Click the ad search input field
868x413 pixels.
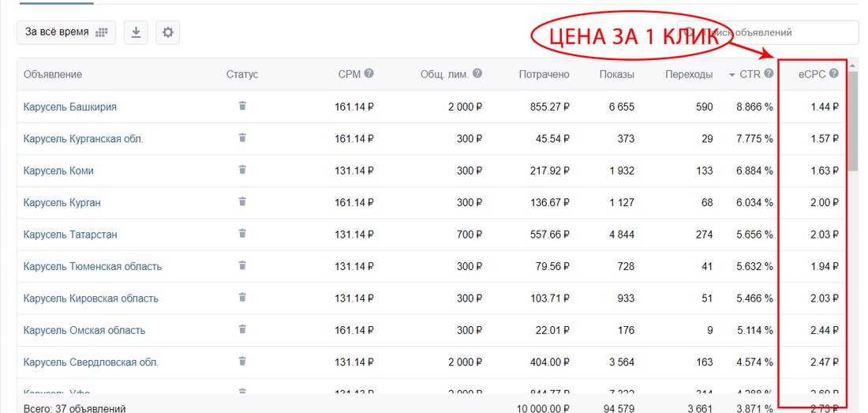pyautogui.click(x=781, y=32)
